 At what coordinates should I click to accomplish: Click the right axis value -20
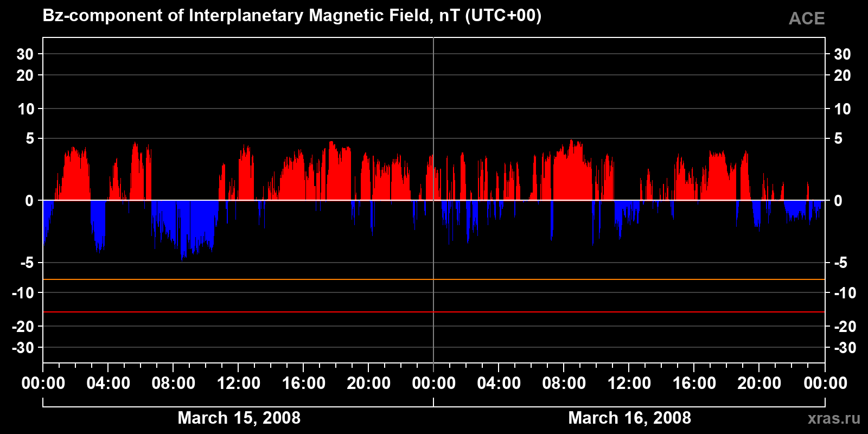coord(845,327)
